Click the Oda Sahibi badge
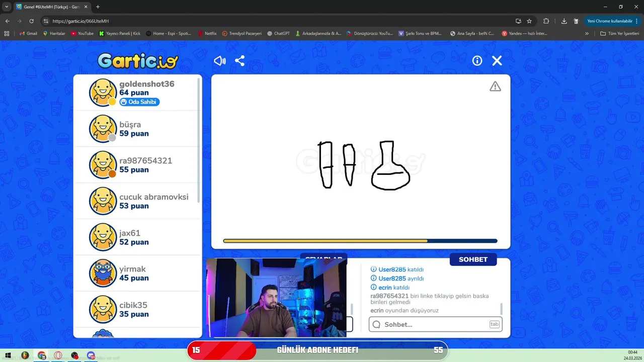Image resolution: width=644 pixels, height=362 pixels. pyautogui.click(x=139, y=102)
